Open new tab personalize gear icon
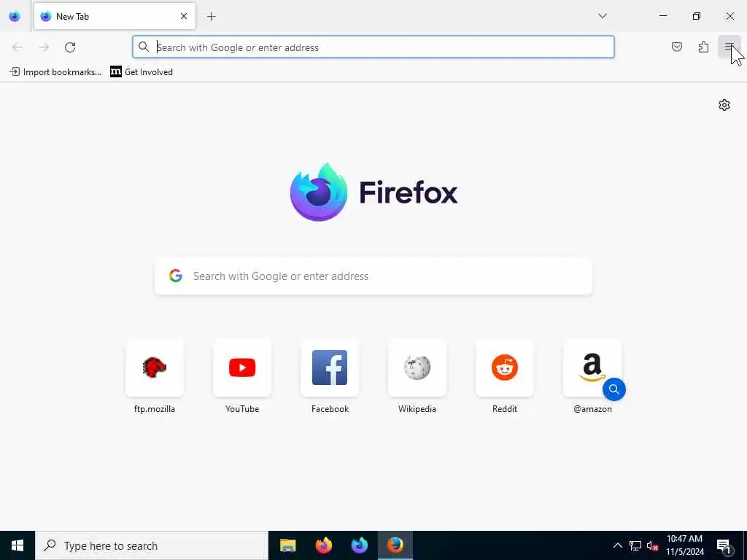Viewport: 747px width, 560px height. tap(724, 105)
